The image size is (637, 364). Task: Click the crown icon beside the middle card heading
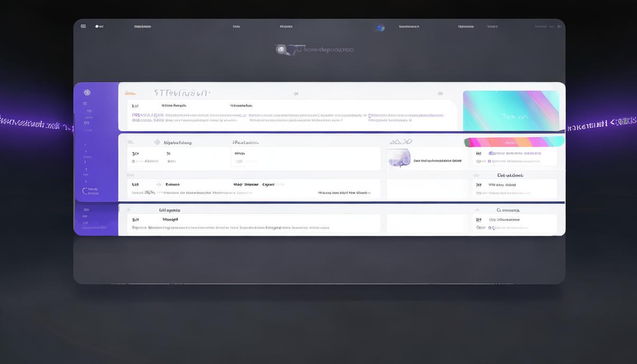[x=156, y=142]
